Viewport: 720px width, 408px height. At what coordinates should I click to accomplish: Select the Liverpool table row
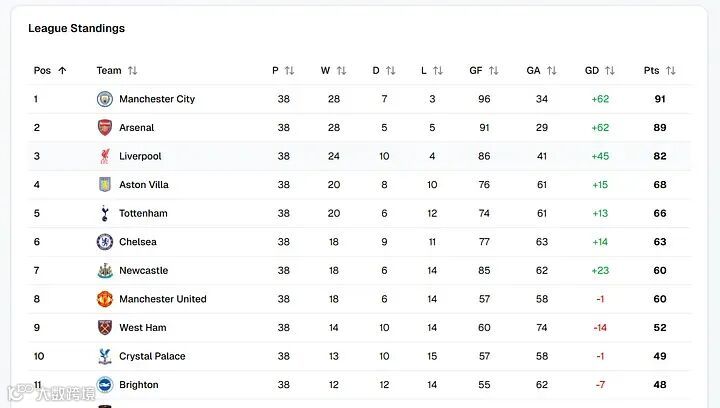coord(360,156)
